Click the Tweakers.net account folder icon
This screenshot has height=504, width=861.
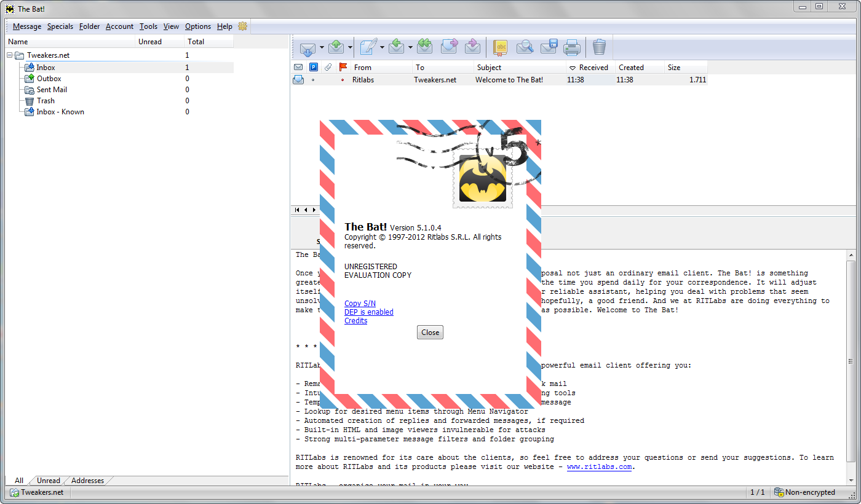click(x=20, y=55)
